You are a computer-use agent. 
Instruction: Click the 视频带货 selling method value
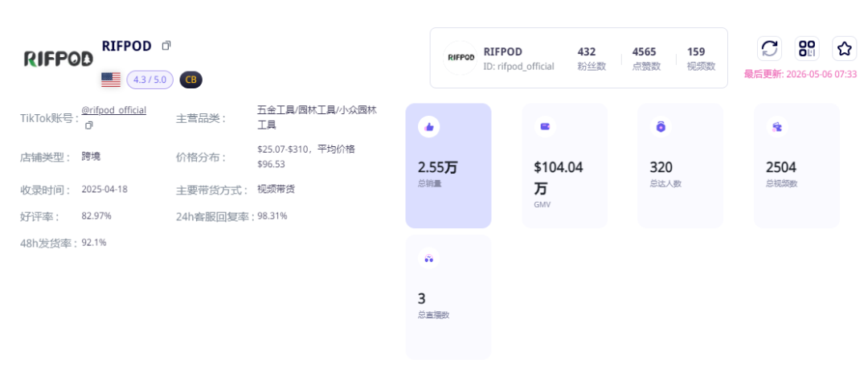tap(276, 189)
